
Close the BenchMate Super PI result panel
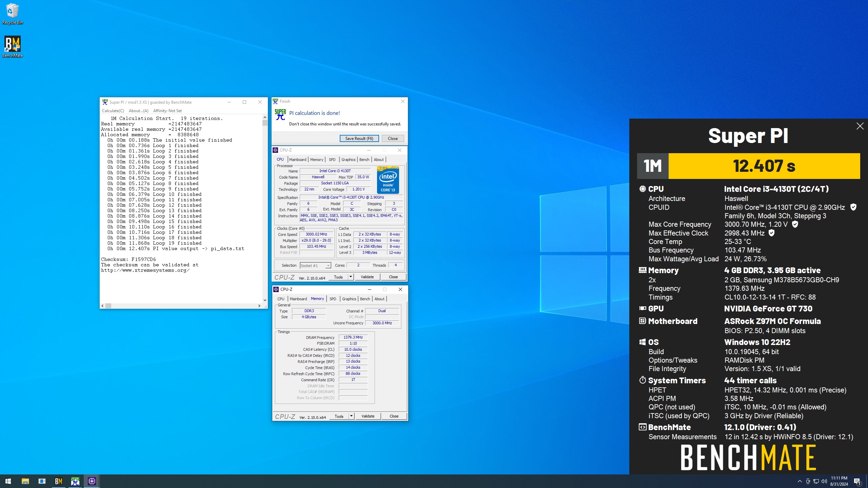pyautogui.click(x=860, y=126)
